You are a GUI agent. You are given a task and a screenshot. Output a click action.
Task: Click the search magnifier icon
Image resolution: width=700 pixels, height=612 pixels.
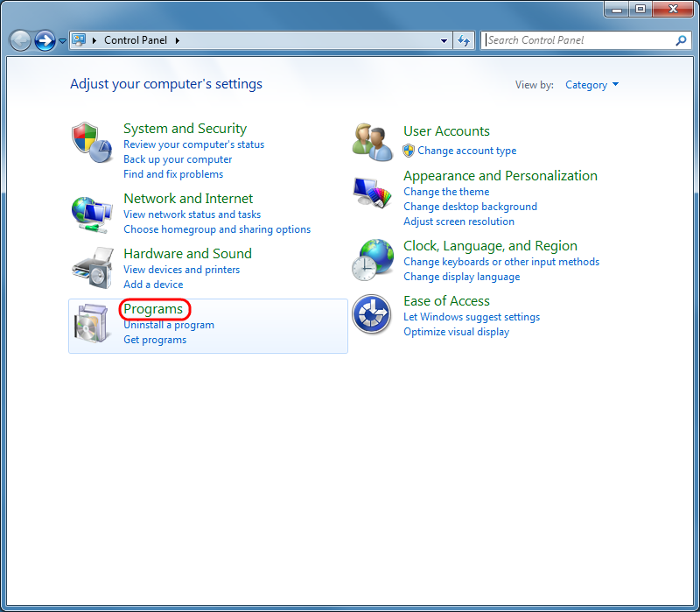click(x=681, y=40)
